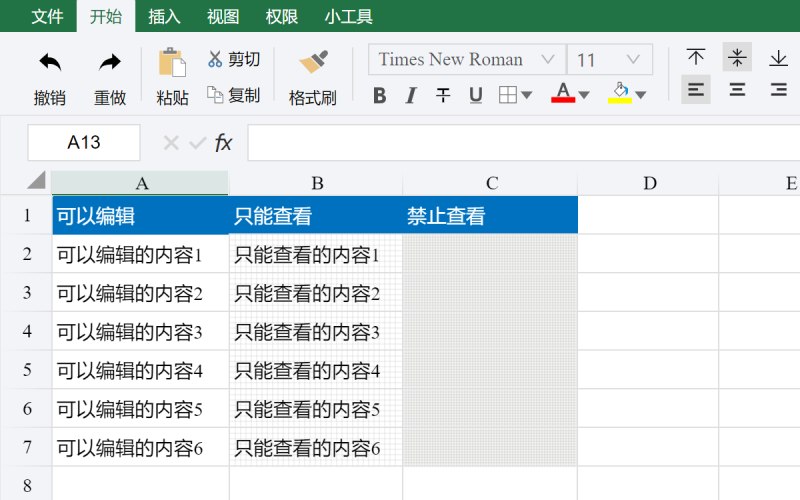Align cell content to vertical middle
The width and height of the screenshot is (800, 500).
click(737, 57)
